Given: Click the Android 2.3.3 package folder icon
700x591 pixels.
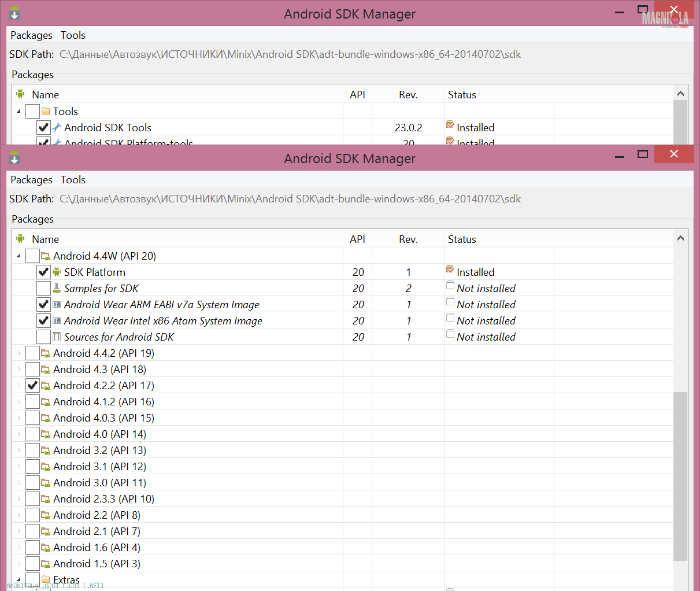Looking at the screenshot, I should point(46,498).
